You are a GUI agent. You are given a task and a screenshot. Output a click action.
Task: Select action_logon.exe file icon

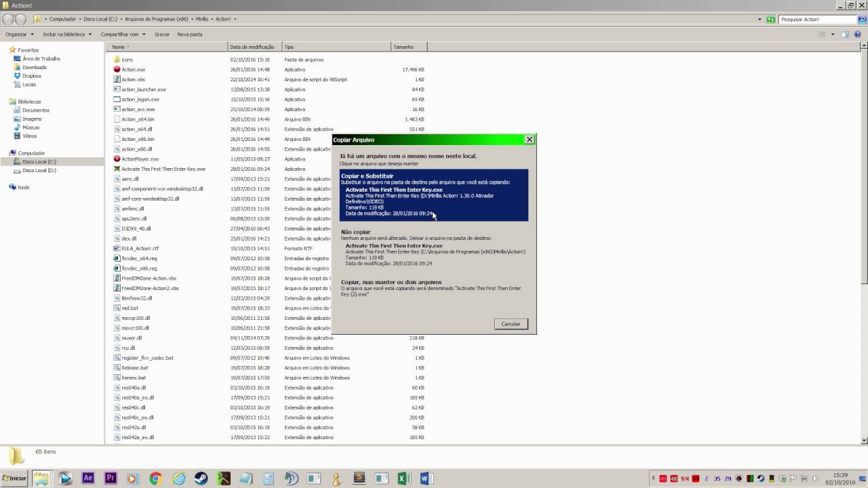[117, 99]
